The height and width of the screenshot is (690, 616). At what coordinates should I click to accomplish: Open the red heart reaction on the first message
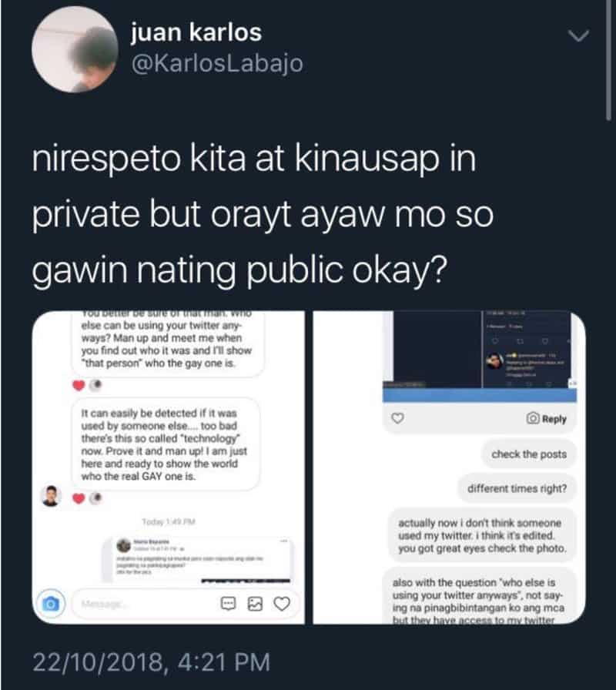79,386
